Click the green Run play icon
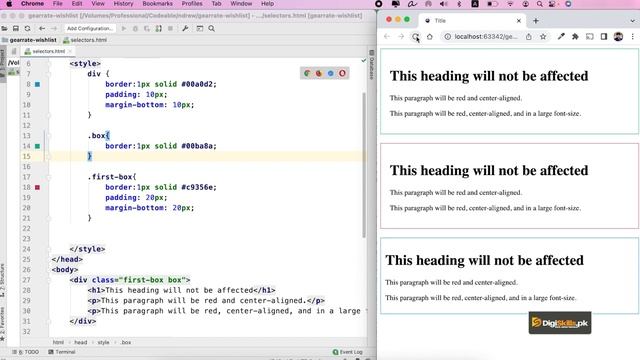Viewport: 640px width, 360px height. tap(124, 29)
